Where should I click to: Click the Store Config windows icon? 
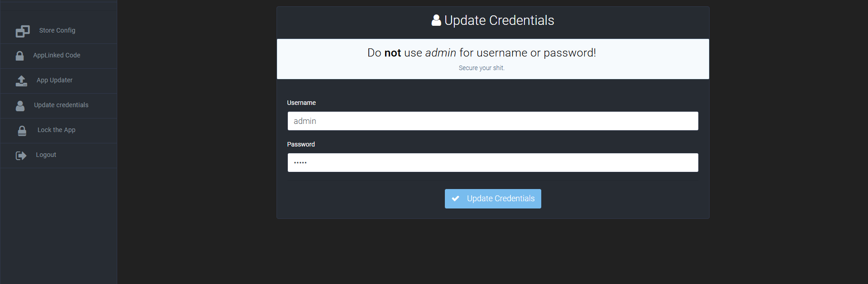pos(23,31)
